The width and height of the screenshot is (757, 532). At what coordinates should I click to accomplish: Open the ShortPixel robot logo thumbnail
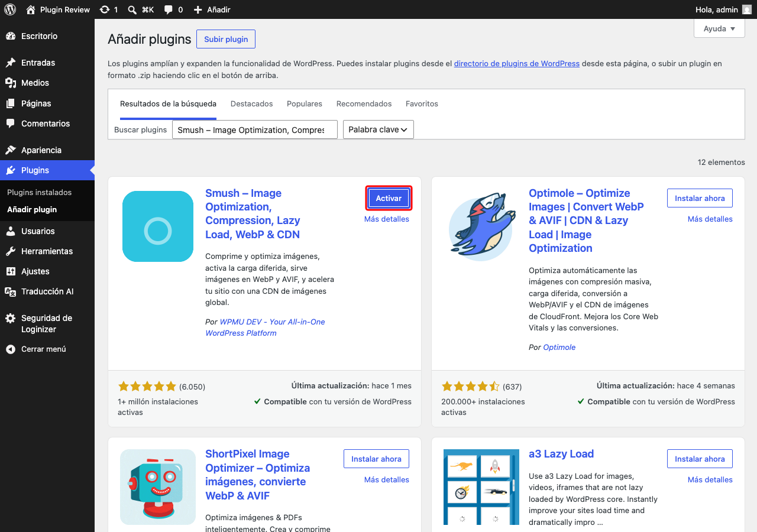coord(158,487)
